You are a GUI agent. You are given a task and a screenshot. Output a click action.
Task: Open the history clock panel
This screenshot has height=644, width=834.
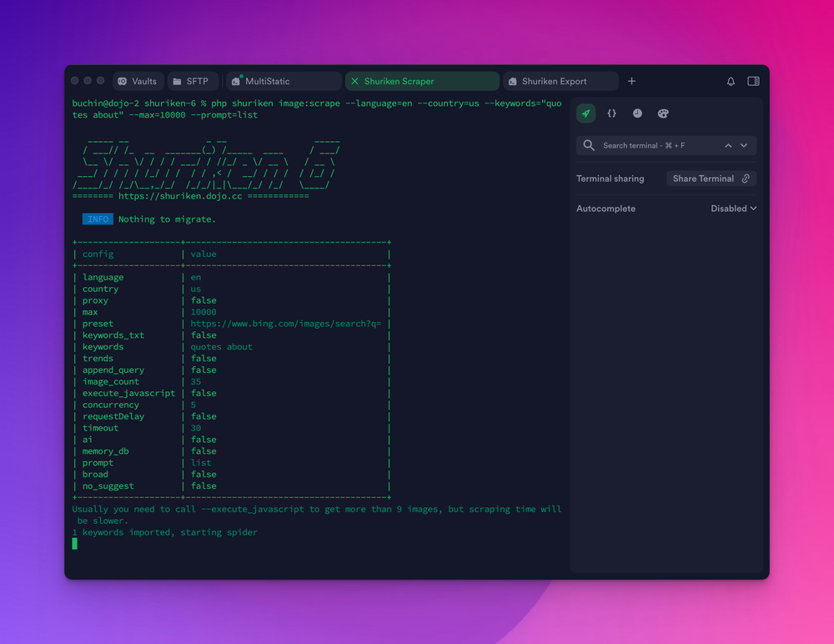pyautogui.click(x=637, y=113)
